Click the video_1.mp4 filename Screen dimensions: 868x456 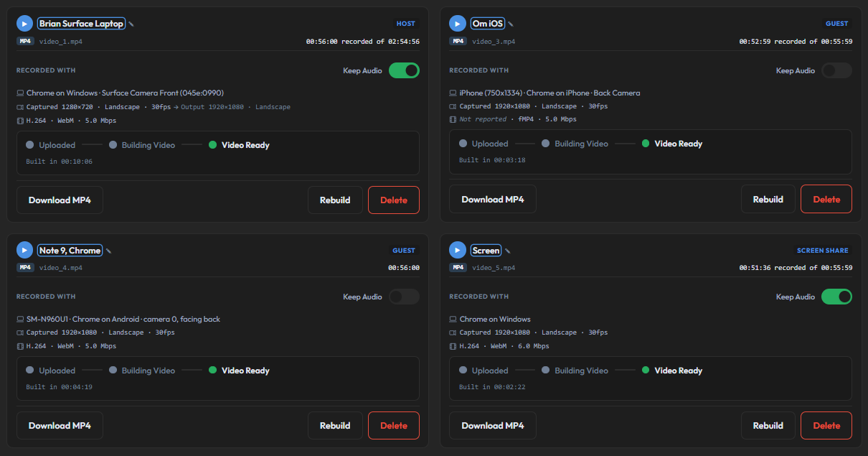coord(61,42)
